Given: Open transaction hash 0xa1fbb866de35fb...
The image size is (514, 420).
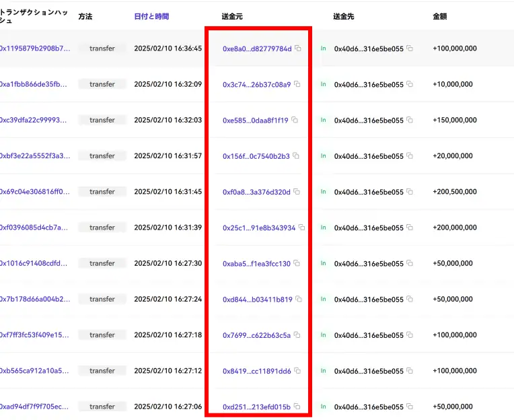Looking at the screenshot, I should [34, 84].
